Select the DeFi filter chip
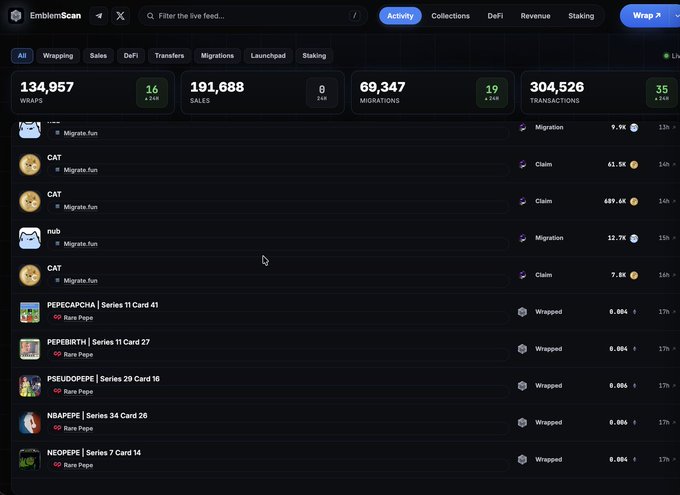Image resolution: width=680 pixels, height=495 pixels. coord(131,56)
